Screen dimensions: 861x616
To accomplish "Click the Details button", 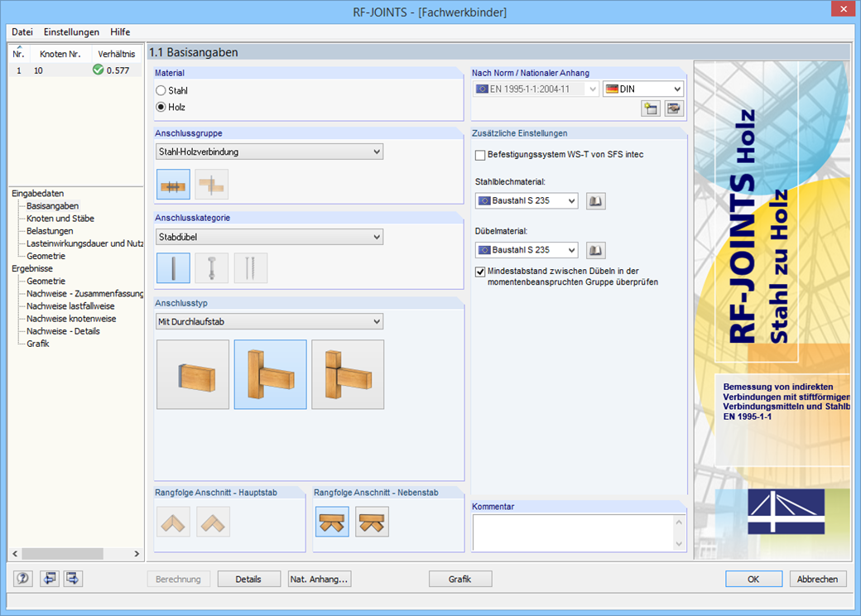I will (x=248, y=580).
